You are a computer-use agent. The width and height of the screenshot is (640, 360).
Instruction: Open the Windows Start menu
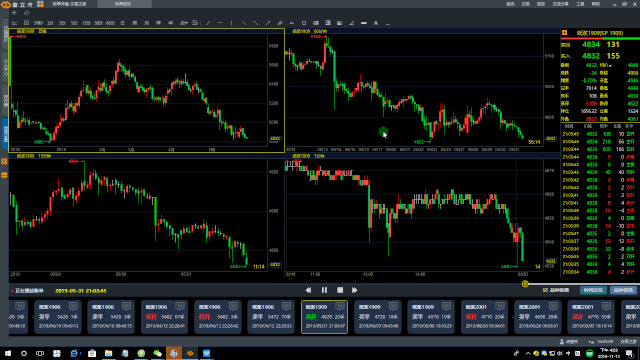[x=8, y=353]
